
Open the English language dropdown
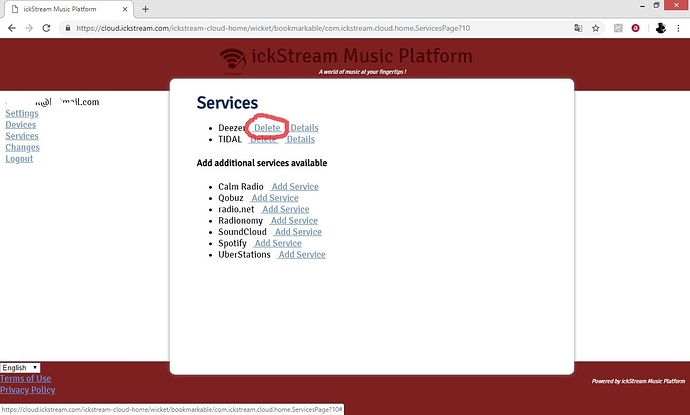point(20,367)
